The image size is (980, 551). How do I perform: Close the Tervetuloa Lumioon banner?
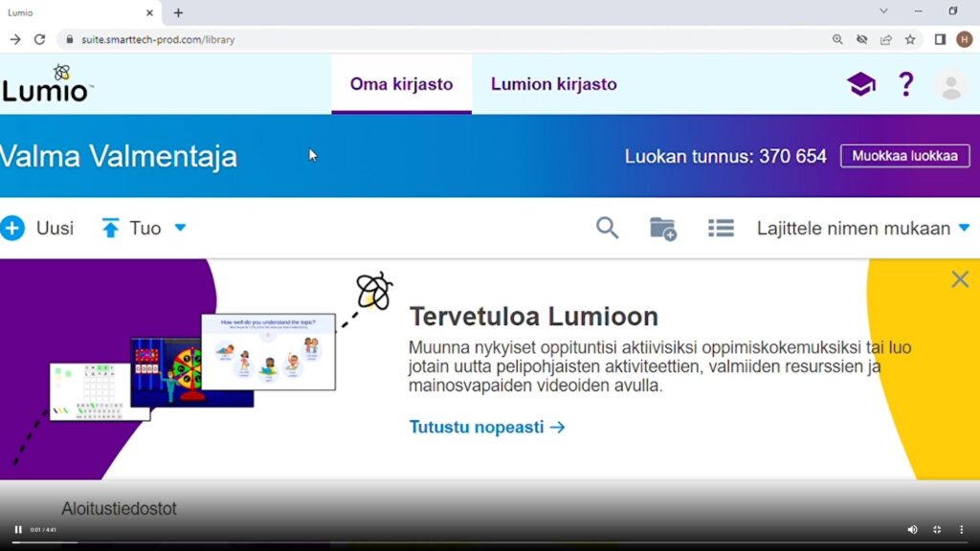(959, 279)
